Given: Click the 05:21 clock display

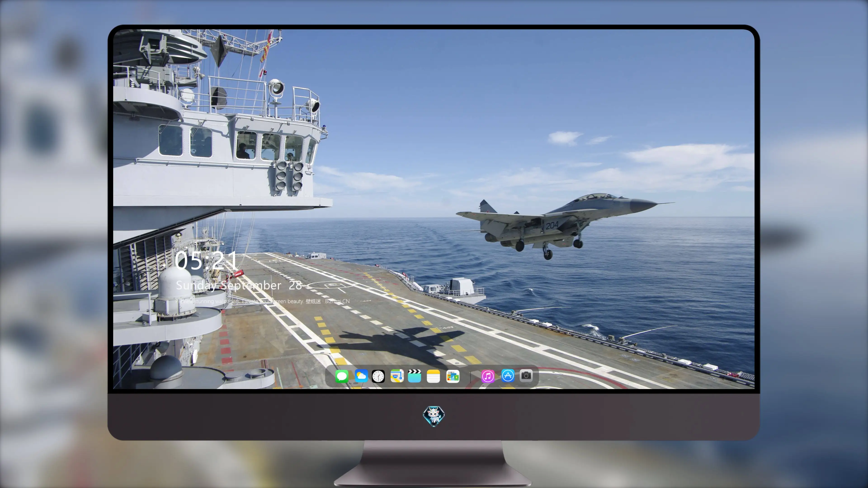Looking at the screenshot, I should pos(206,260).
